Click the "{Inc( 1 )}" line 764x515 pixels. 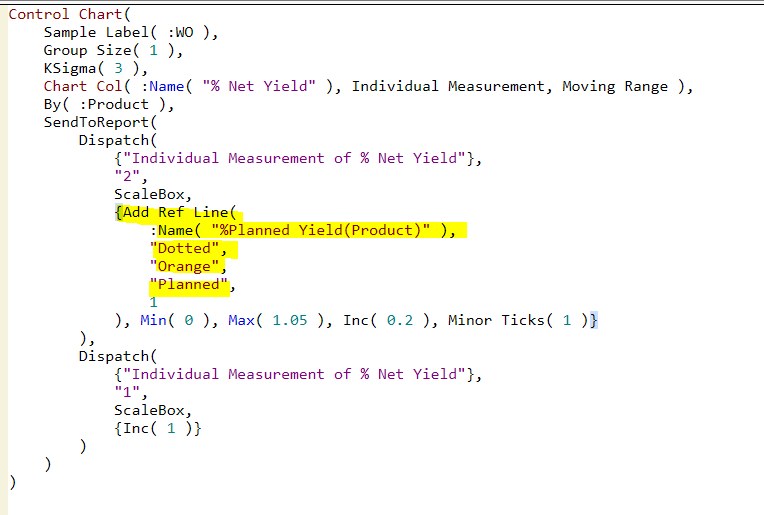pos(157,429)
